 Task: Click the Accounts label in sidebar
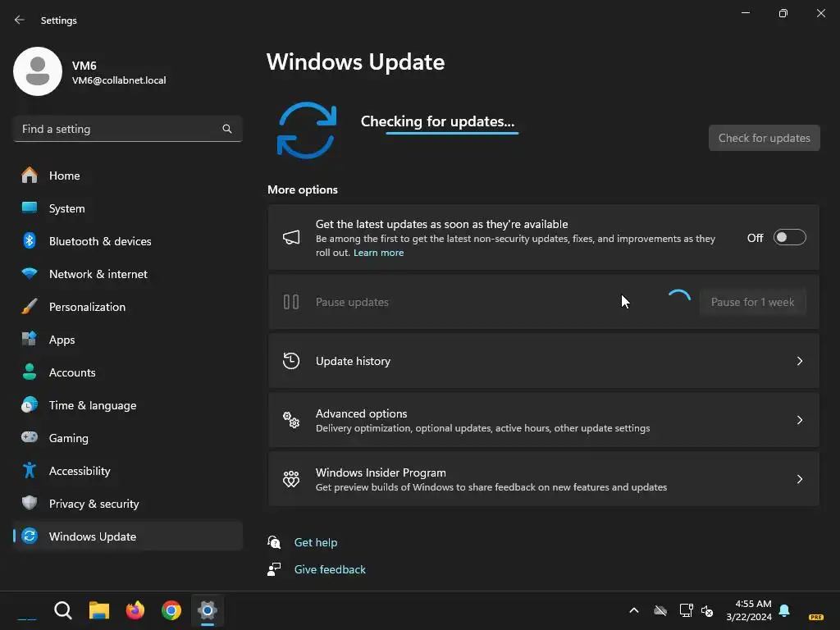[72, 372]
